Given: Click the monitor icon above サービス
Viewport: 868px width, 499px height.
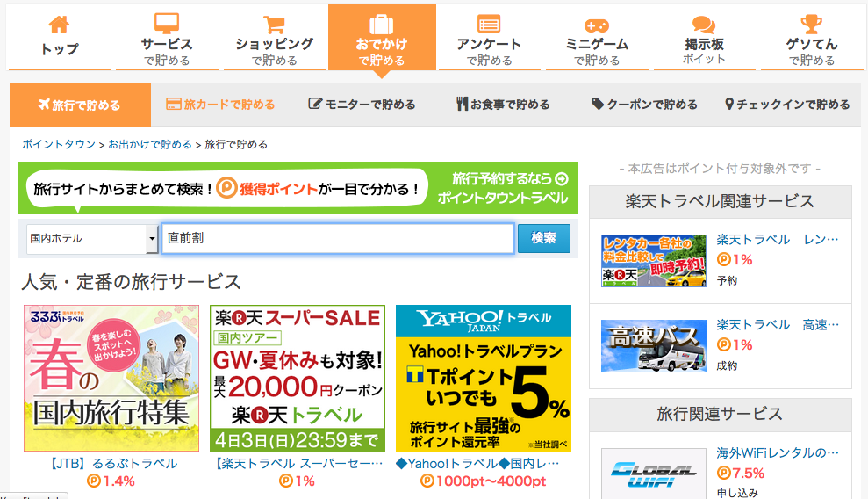Looking at the screenshot, I should pyautogui.click(x=167, y=24).
